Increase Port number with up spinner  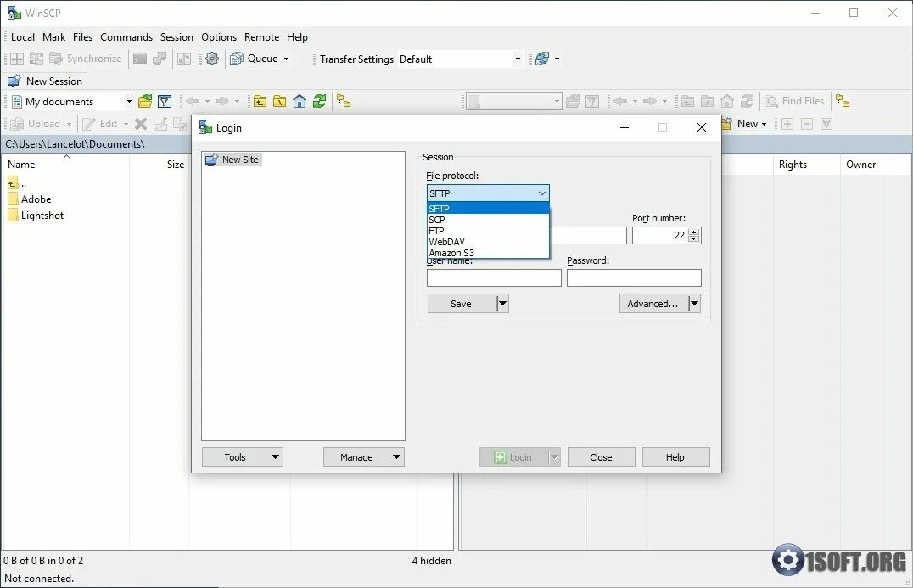693,232
